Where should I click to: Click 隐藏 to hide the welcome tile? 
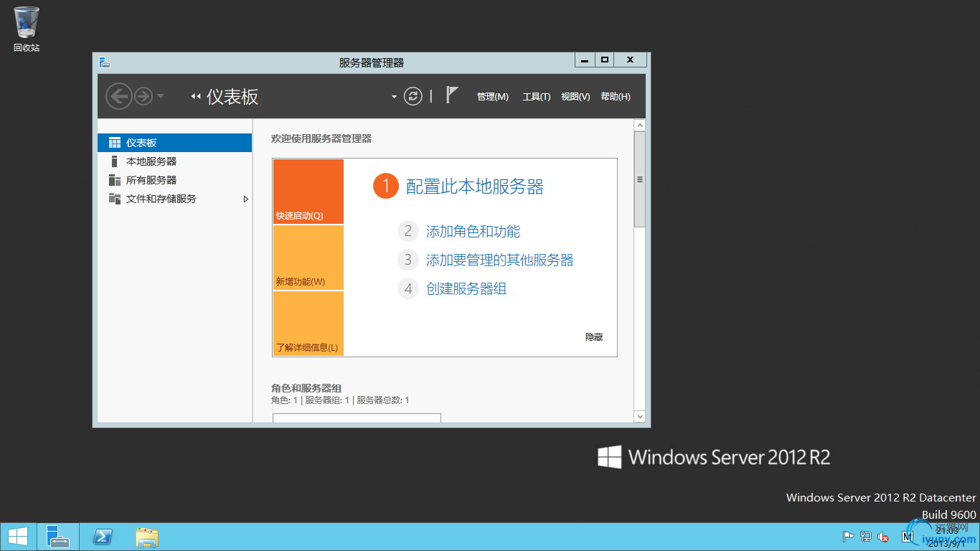tap(594, 336)
